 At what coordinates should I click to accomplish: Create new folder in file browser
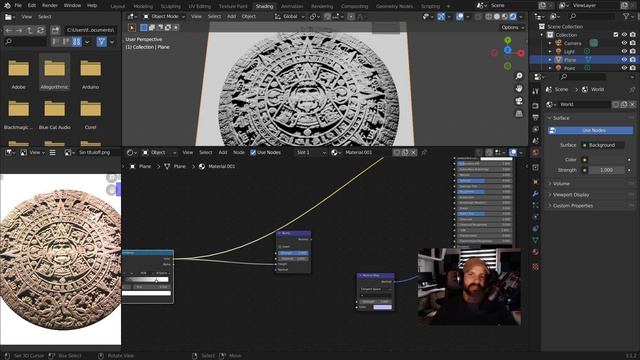(x=55, y=30)
